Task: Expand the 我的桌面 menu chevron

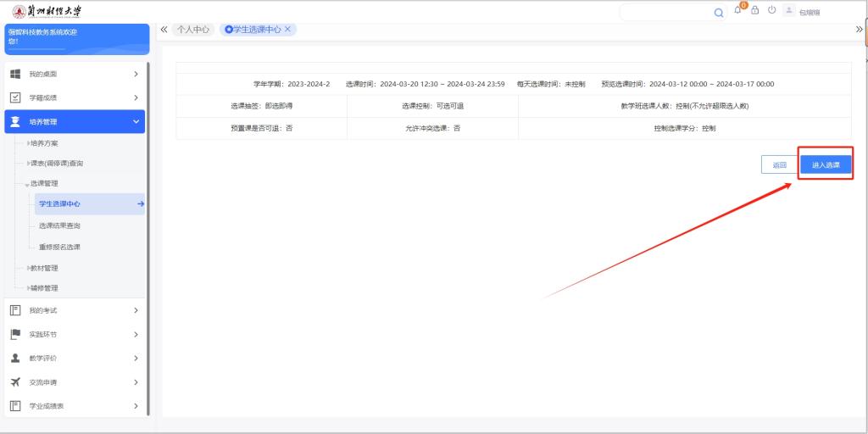Action: click(136, 74)
